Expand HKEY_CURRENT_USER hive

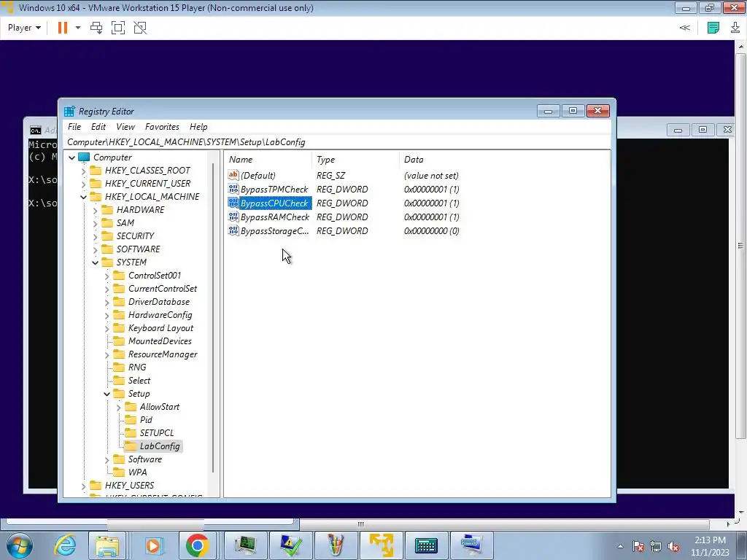pyautogui.click(x=83, y=184)
